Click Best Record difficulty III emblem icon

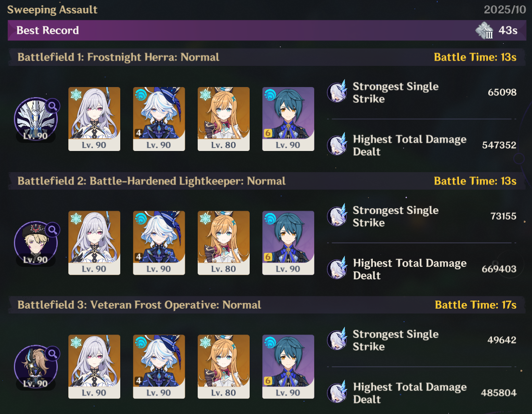click(x=484, y=30)
